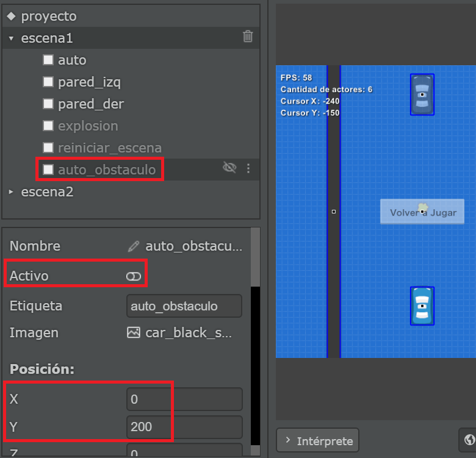Expand the Intérprete panel
Screen dimensions: 476x458
pyautogui.click(x=317, y=440)
